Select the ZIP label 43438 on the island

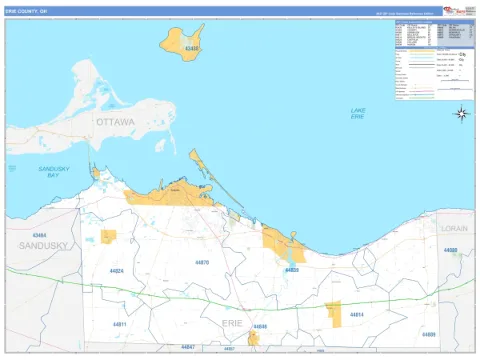192,49
